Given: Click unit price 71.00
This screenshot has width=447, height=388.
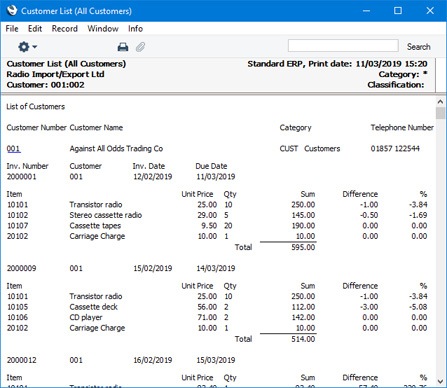Looking at the screenshot, I should 207,318.
